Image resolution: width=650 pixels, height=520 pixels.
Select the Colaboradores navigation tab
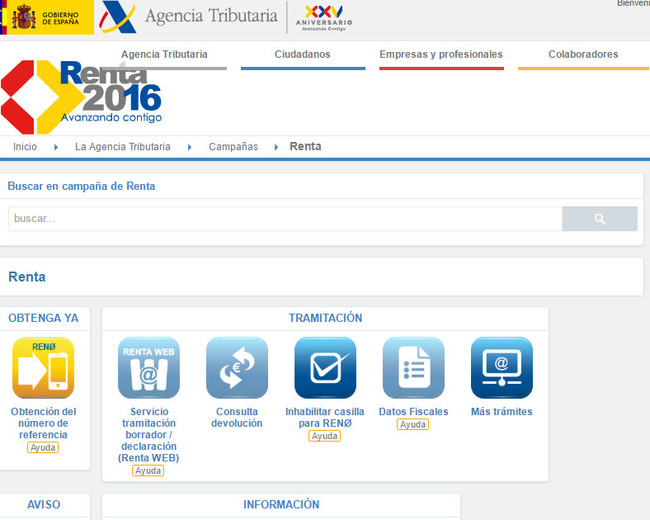pyautogui.click(x=583, y=55)
